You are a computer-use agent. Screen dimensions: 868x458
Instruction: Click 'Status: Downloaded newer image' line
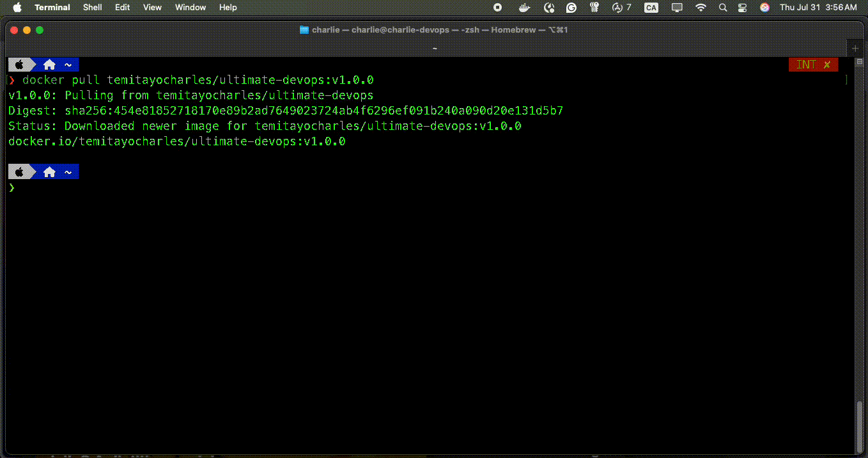click(265, 126)
